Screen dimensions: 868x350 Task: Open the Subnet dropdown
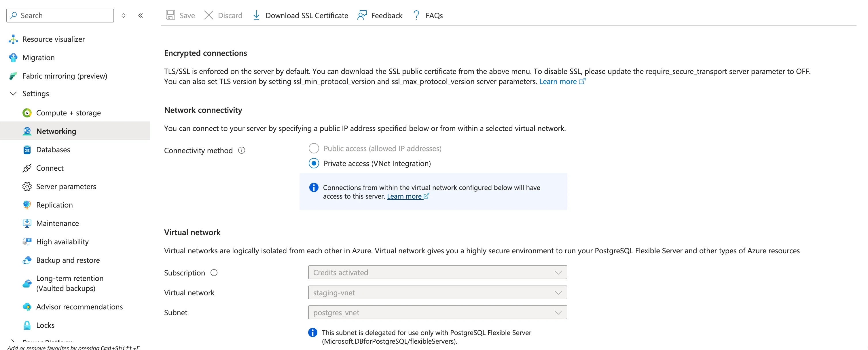(x=437, y=312)
